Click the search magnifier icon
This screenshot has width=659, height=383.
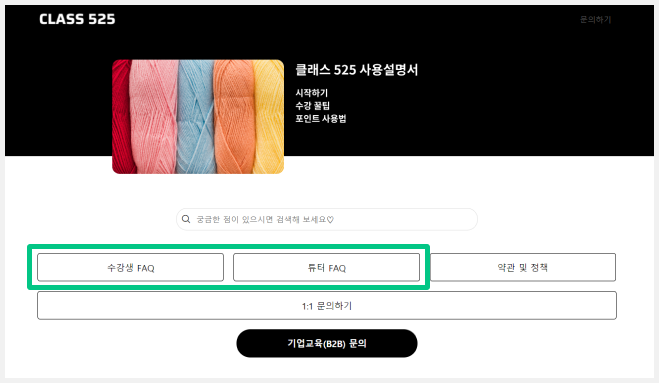186,219
